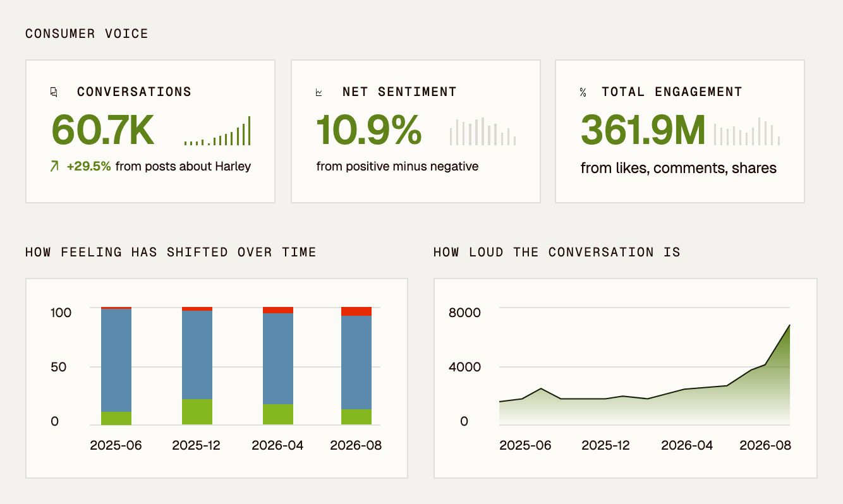Click the green segment of 2025-12 bar
The width and height of the screenshot is (843, 504).
(197, 412)
